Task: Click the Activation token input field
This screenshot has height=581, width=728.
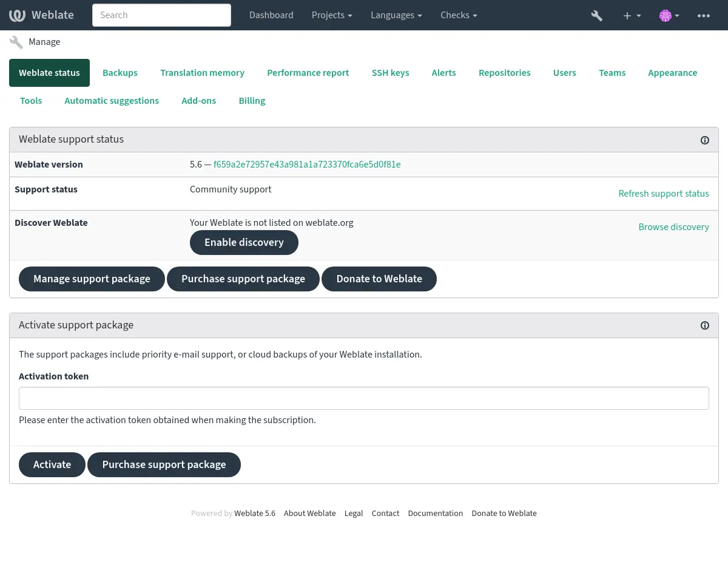Action: tap(364, 398)
